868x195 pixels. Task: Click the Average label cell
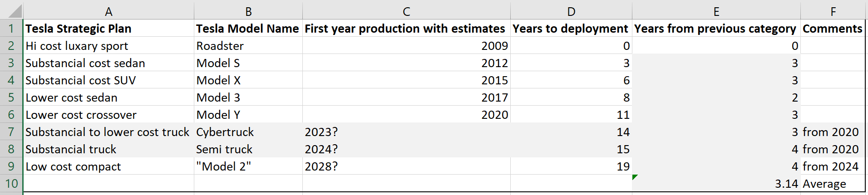(x=833, y=184)
